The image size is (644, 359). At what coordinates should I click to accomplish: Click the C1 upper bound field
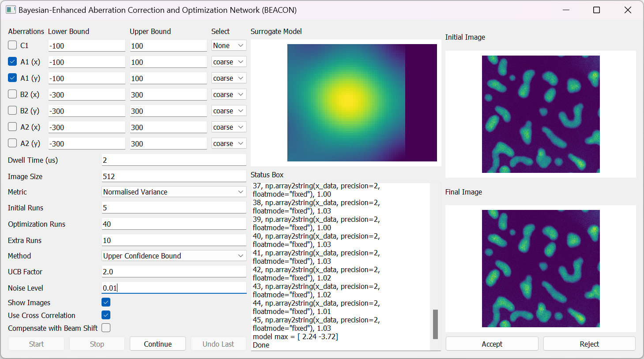168,45
